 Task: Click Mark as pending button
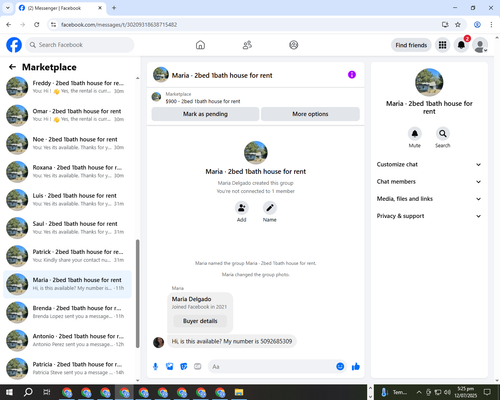click(x=205, y=114)
